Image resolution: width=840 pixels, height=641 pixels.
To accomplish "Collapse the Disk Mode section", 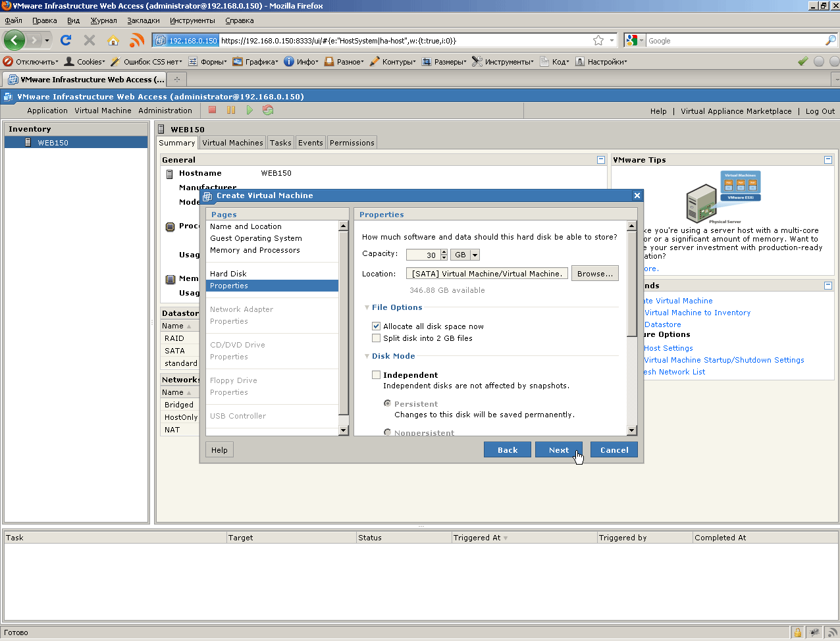I will click(x=367, y=356).
